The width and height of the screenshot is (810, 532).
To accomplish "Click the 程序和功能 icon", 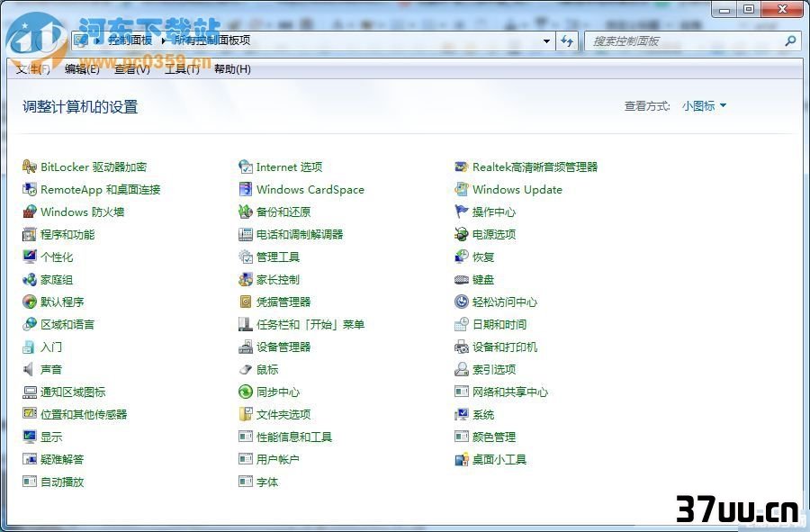I will pos(30,234).
